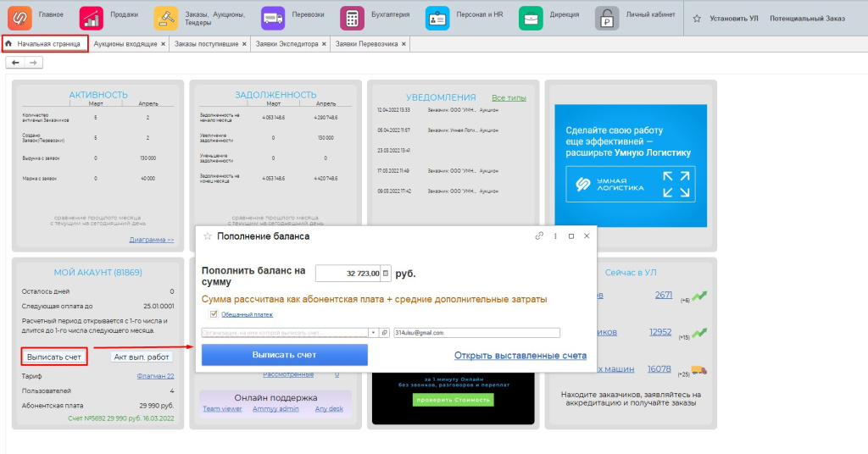This screenshot has width=868, height=454.
Task: Click the expand arrows on Умная Логистика banner
Action: pyautogui.click(x=676, y=184)
